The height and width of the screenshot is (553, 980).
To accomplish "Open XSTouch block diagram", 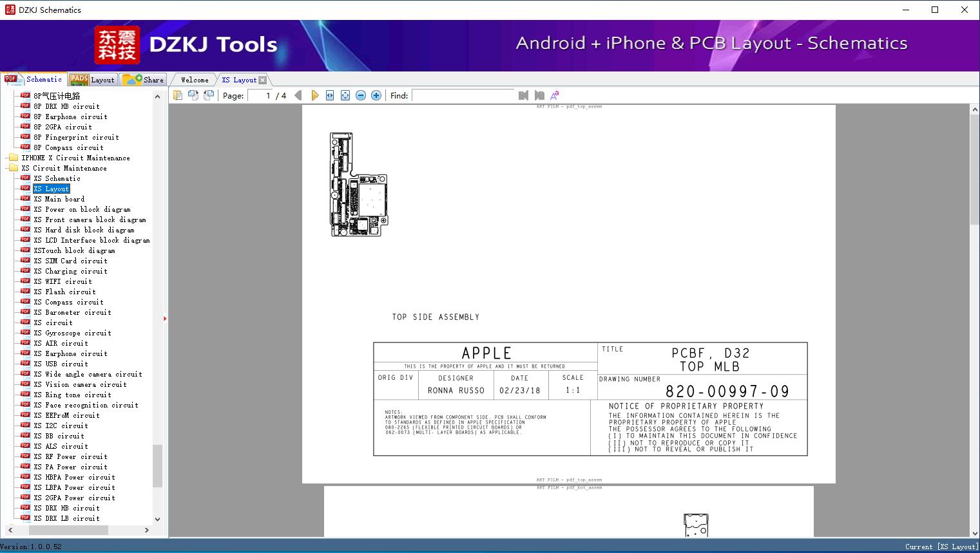I will tap(74, 250).
